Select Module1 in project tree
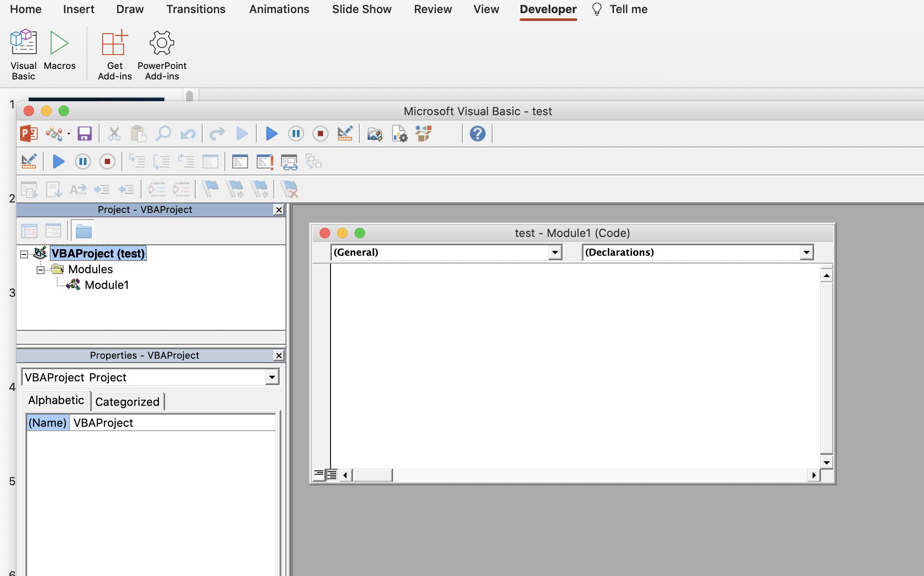The width and height of the screenshot is (924, 576). 107,285
